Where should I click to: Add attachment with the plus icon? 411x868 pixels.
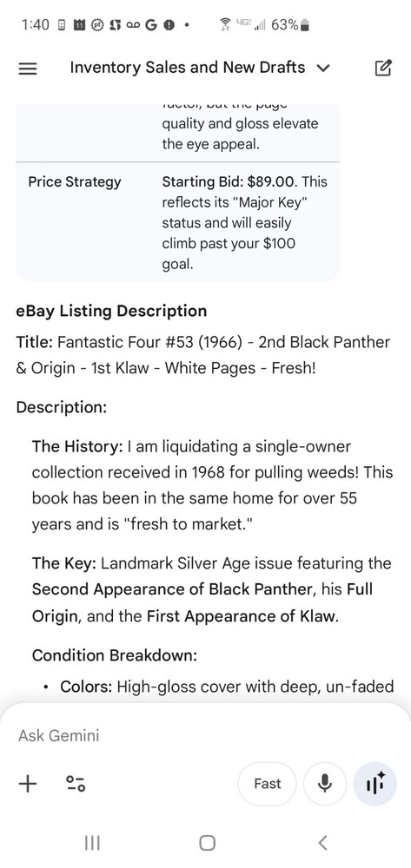pos(28,783)
